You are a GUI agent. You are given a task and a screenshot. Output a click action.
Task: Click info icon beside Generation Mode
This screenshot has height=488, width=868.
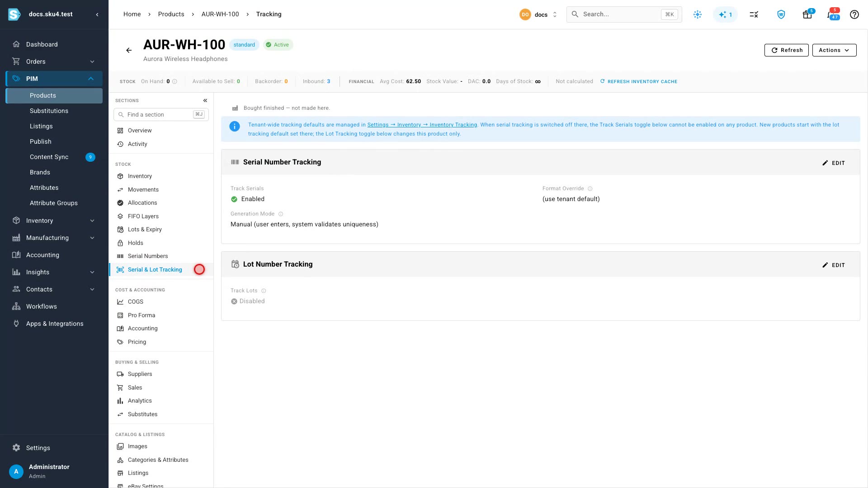pos(281,214)
